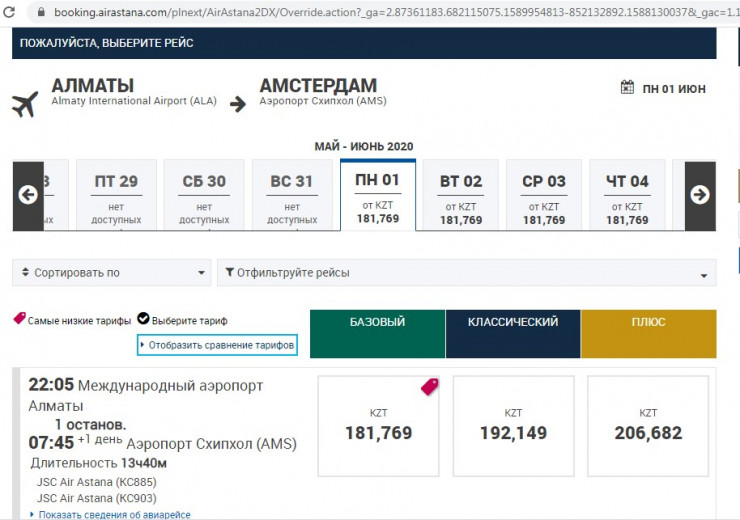Click the previous dates left arrow
The image size is (740, 520).
28,195
